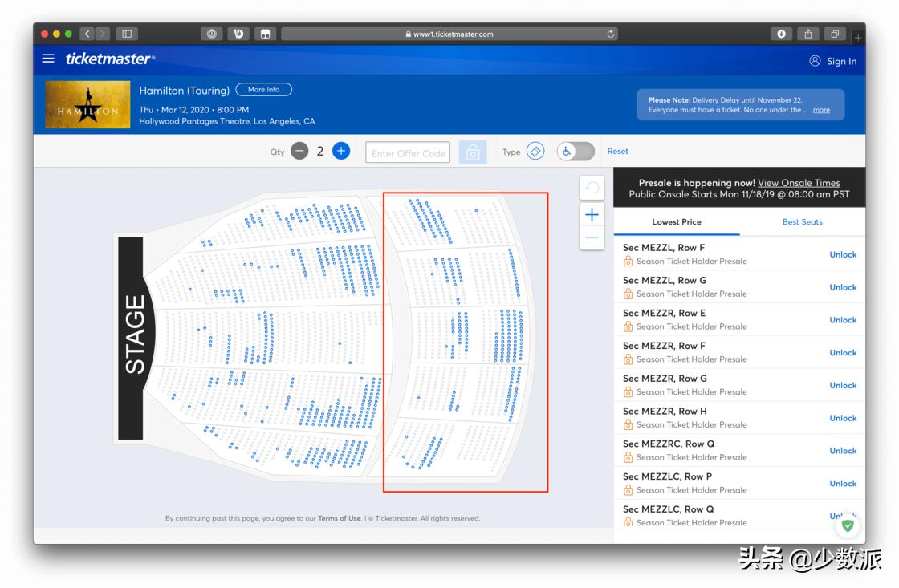Unlock Sec MEZZL, Row F tickets
The height and width of the screenshot is (588, 899).
pyautogui.click(x=843, y=254)
